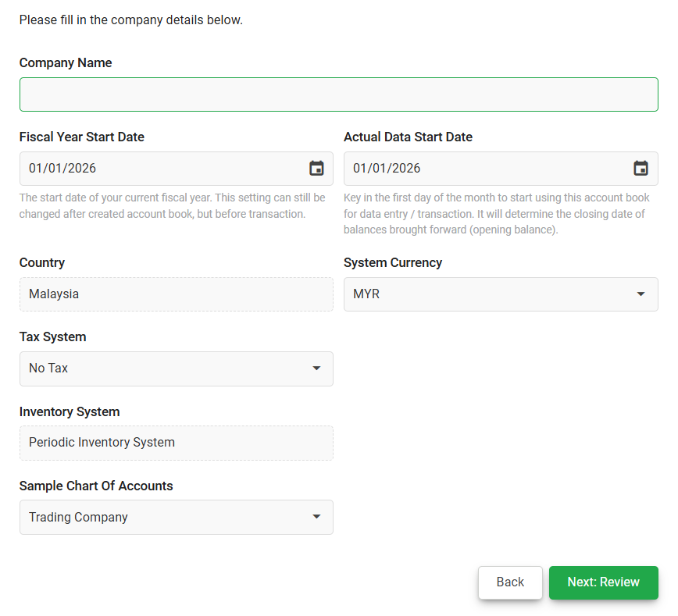Expand the Tax System dropdown arrow
This screenshot has width=678, height=616.
(x=316, y=369)
